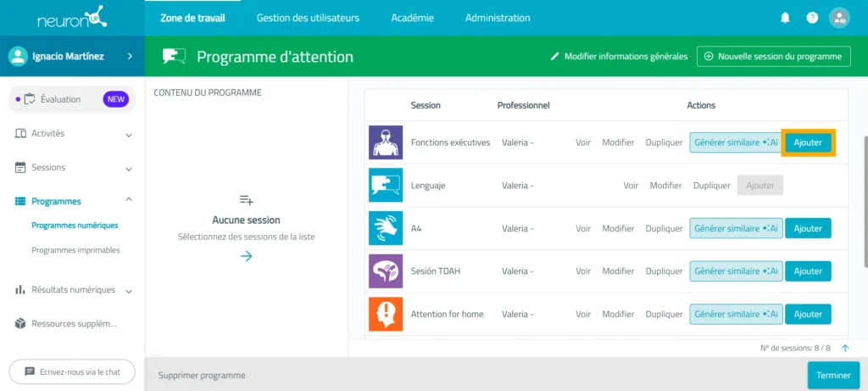Generate similar for Fonctions exécutives with AI

(x=736, y=142)
